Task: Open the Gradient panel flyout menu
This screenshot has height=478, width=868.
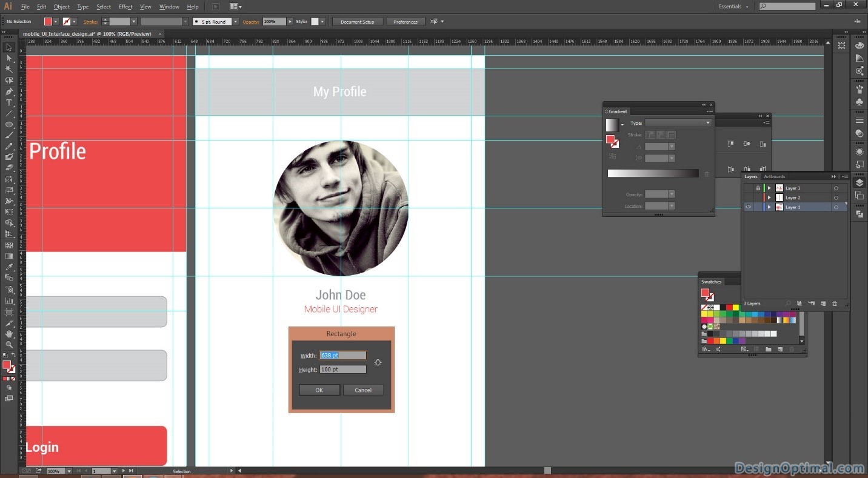Action: (709, 111)
